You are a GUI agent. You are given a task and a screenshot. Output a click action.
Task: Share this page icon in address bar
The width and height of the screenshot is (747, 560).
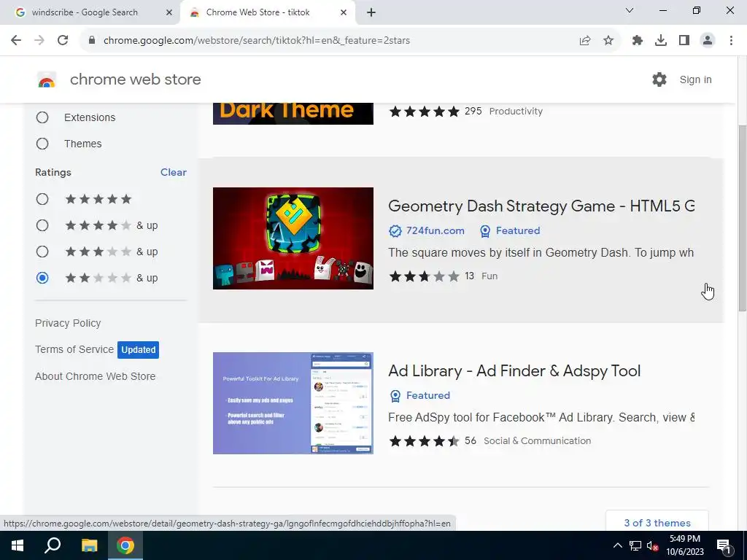pyautogui.click(x=585, y=41)
